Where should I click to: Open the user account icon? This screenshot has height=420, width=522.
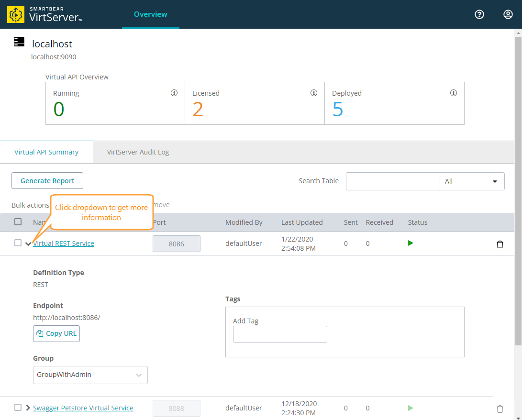[x=508, y=14]
